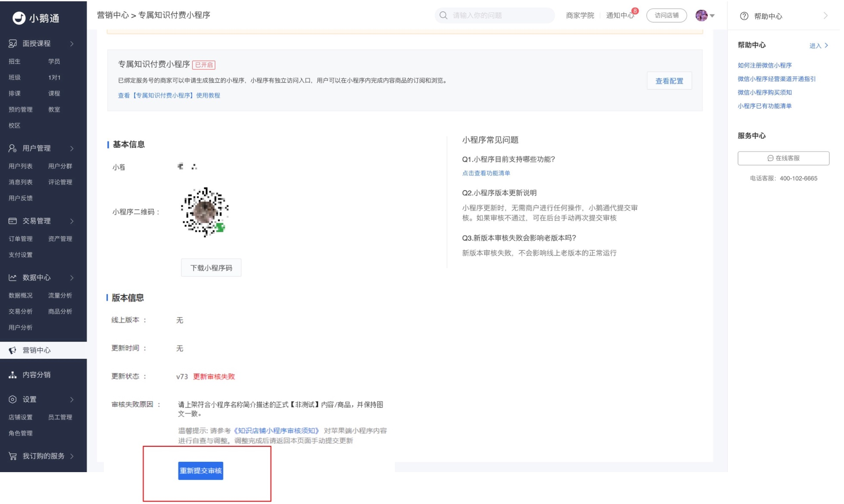Click the 在线客服 button
The height and width of the screenshot is (504, 844).
(x=783, y=158)
